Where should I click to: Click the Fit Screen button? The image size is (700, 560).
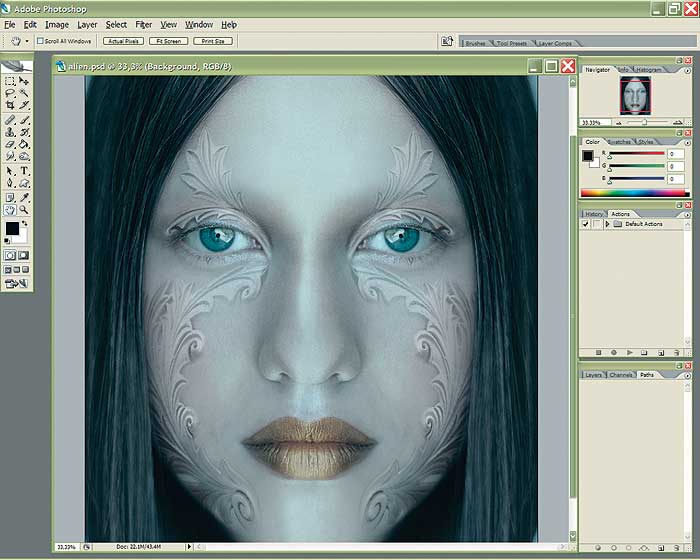point(168,41)
